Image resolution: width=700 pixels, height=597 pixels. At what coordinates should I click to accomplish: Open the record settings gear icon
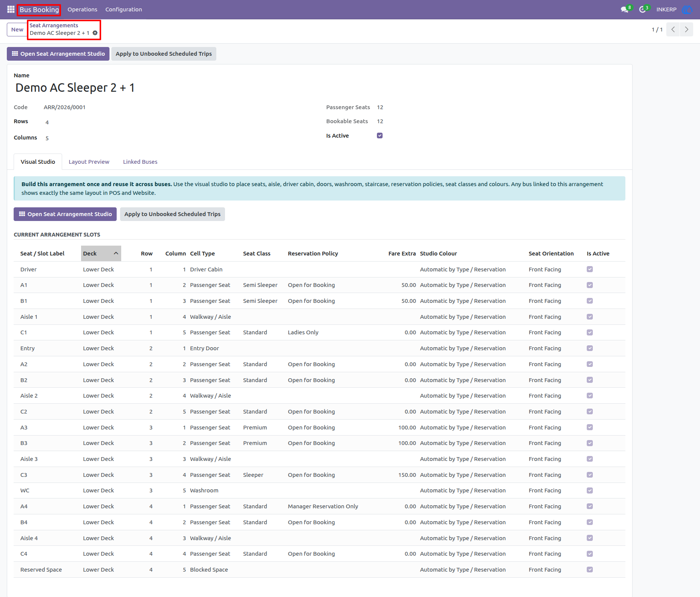95,33
